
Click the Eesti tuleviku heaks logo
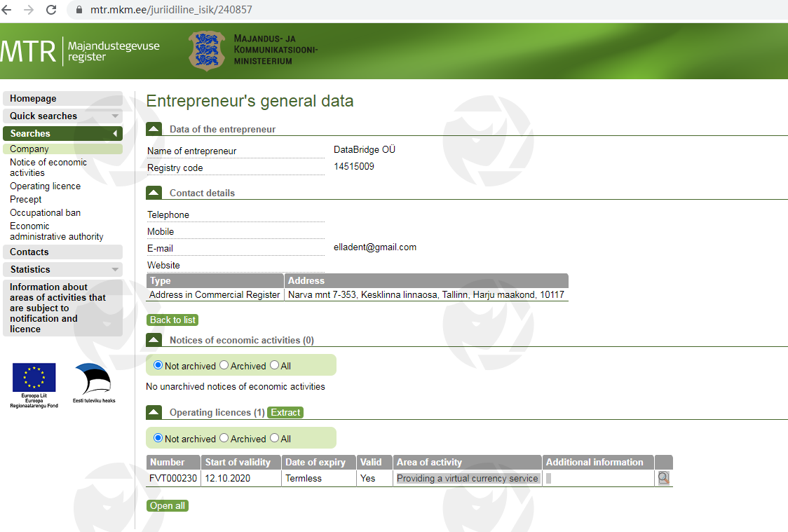pos(94,383)
